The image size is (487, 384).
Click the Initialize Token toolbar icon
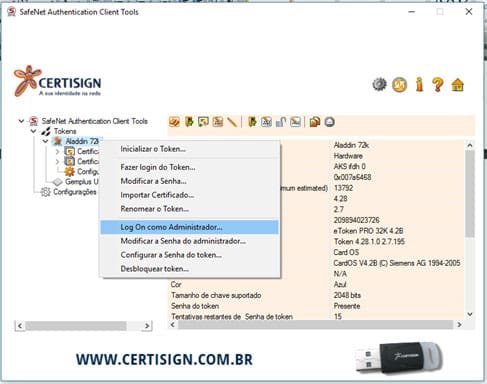click(174, 122)
